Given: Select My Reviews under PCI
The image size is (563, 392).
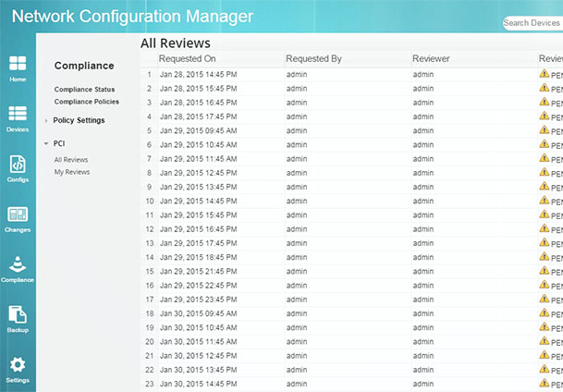Looking at the screenshot, I should tap(71, 172).
